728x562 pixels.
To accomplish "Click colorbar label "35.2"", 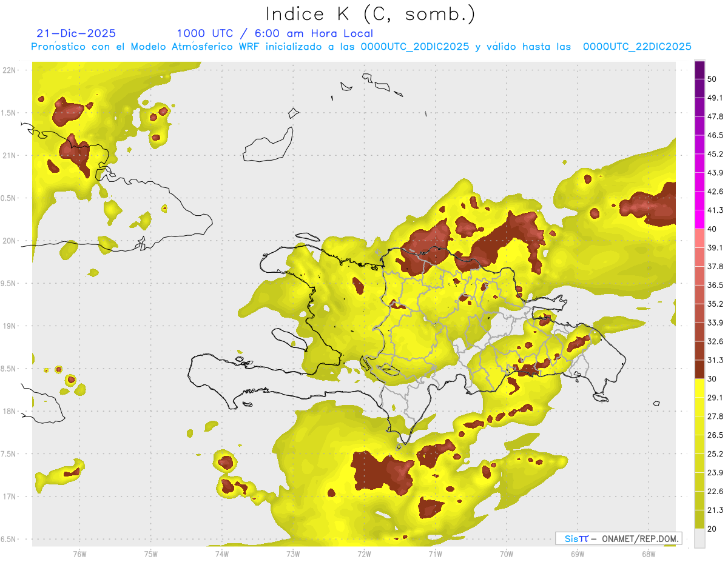I will tap(715, 304).
